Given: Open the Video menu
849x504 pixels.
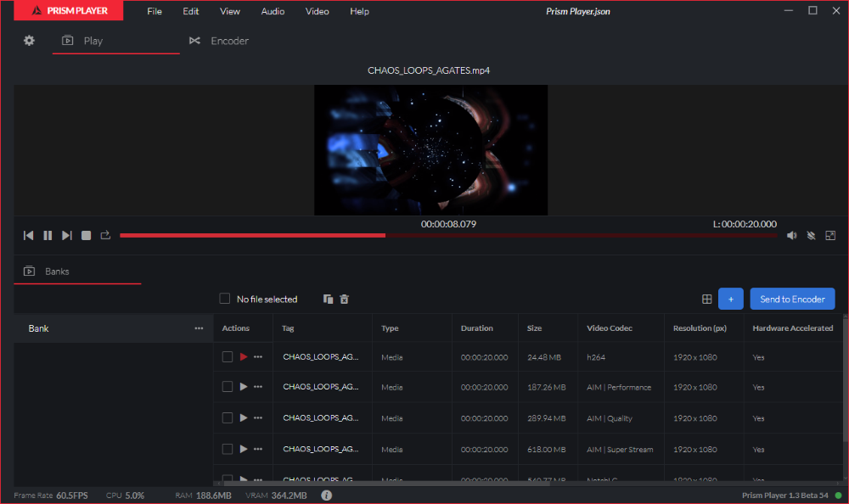Looking at the screenshot, I should [x=317, y=11].
